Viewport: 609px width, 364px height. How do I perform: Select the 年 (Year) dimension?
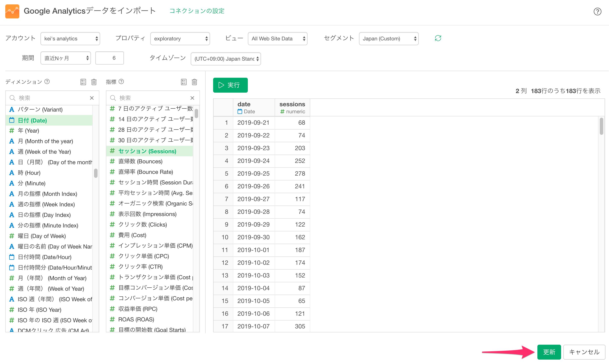click(x=49, y=130)
